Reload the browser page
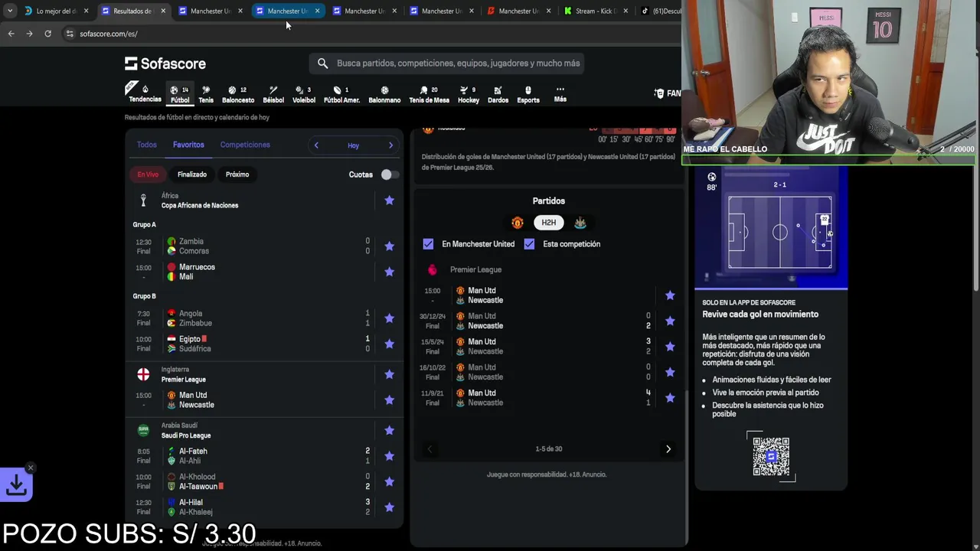Image resolution: width=980 pixels, height=551 pixels. pyautogui.click(x=47, y=34)
